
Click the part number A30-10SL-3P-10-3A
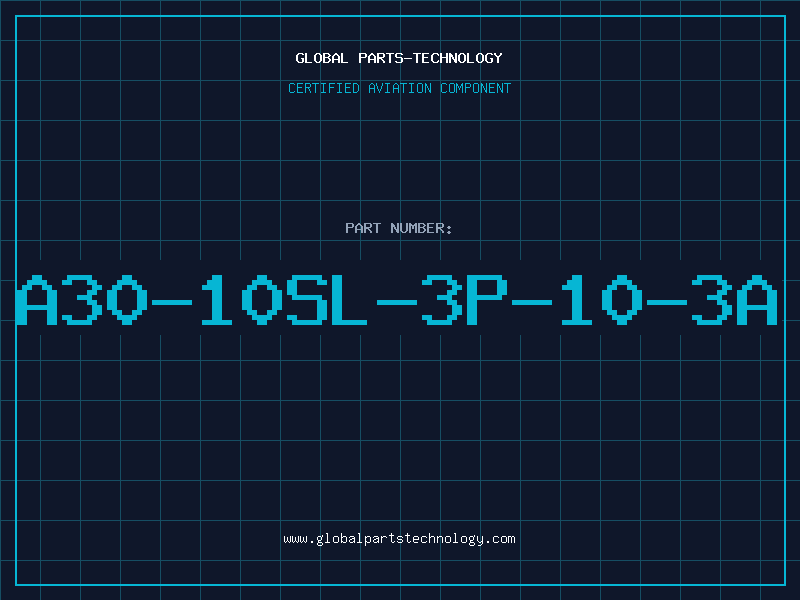pos(397,299)
